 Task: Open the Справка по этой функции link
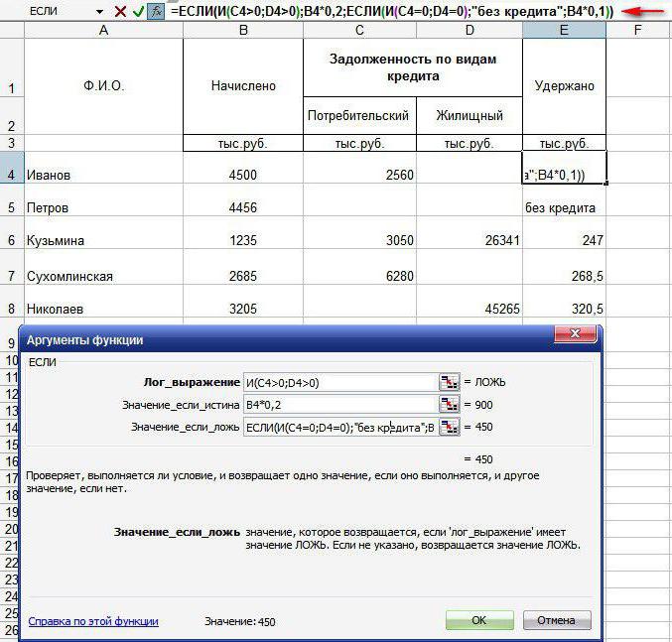point(93,621)
